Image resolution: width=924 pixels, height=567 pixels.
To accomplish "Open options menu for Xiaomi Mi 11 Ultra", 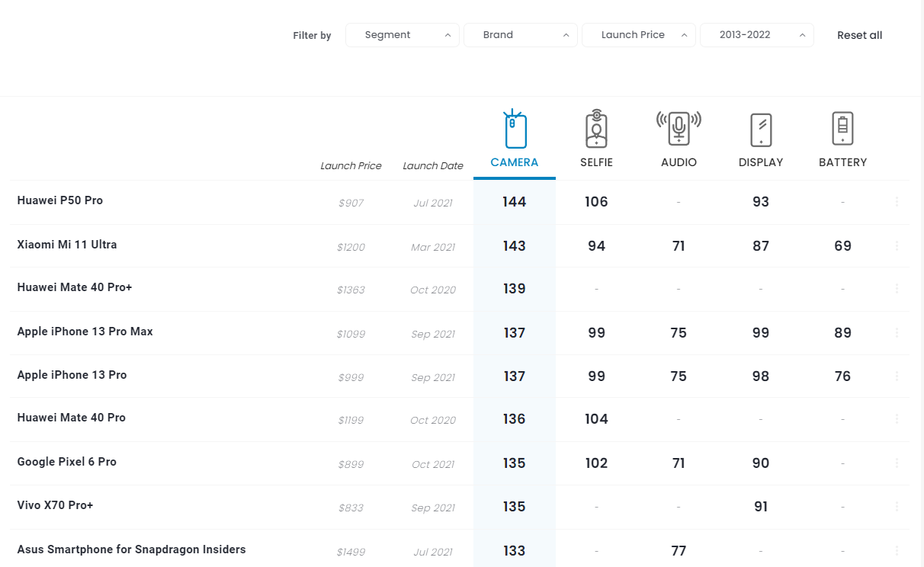I will [x=897, y=246].
